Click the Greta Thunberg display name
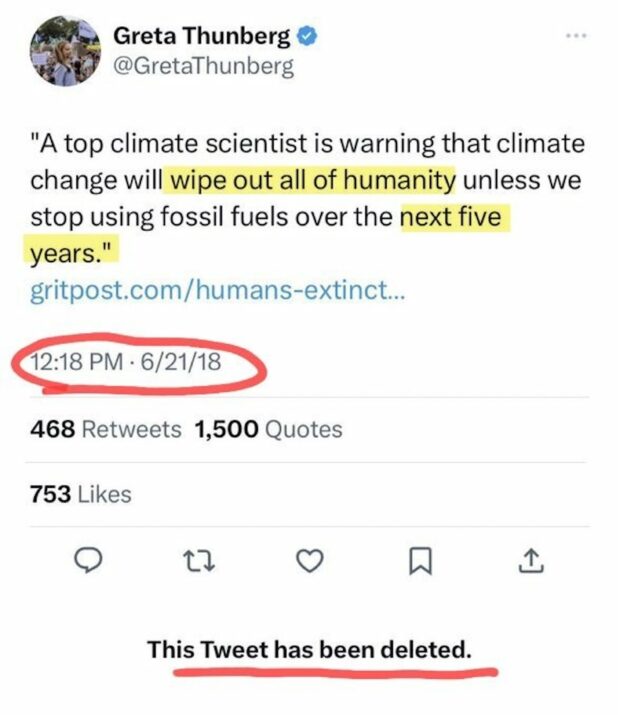This screenshot has width=618, height=715. [202, 38]
